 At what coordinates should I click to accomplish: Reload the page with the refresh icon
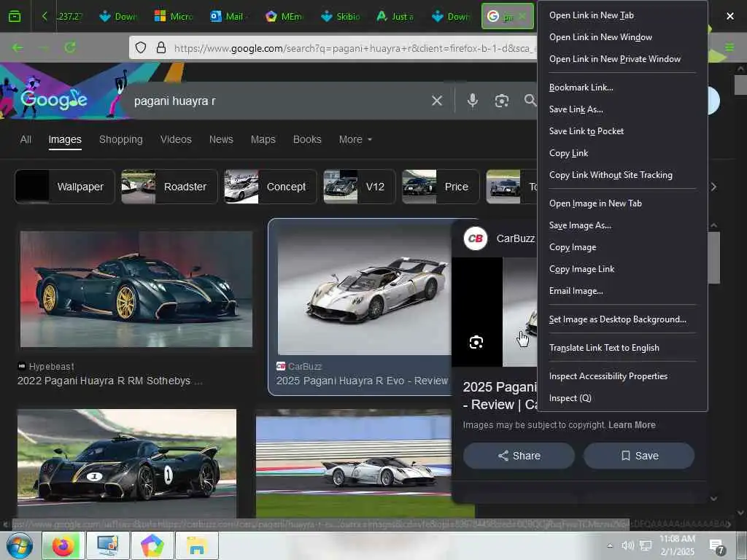coord(70,47)
